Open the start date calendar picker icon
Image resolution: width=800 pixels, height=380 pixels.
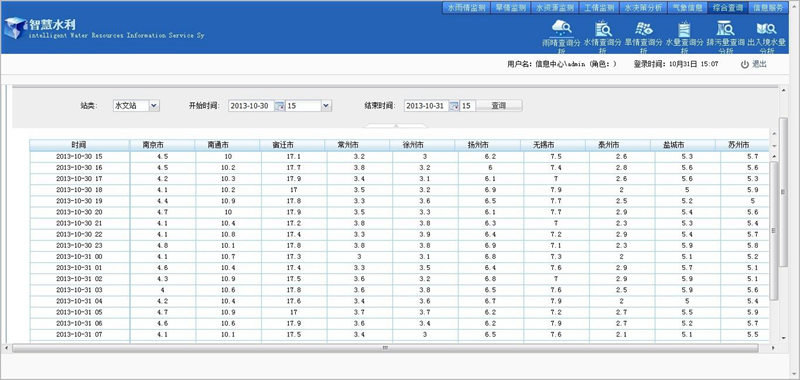coord(280,106)
